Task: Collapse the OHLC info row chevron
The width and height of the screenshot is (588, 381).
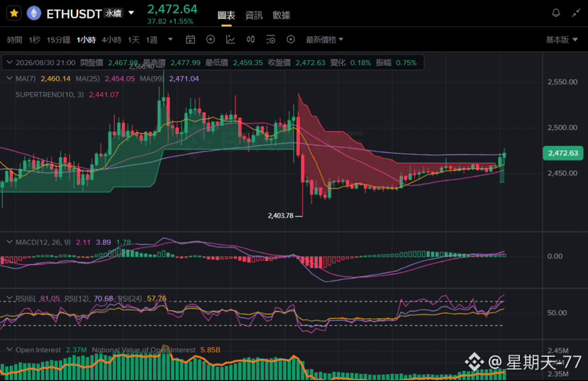Action: pyautogui.click(x=9, y=62)
